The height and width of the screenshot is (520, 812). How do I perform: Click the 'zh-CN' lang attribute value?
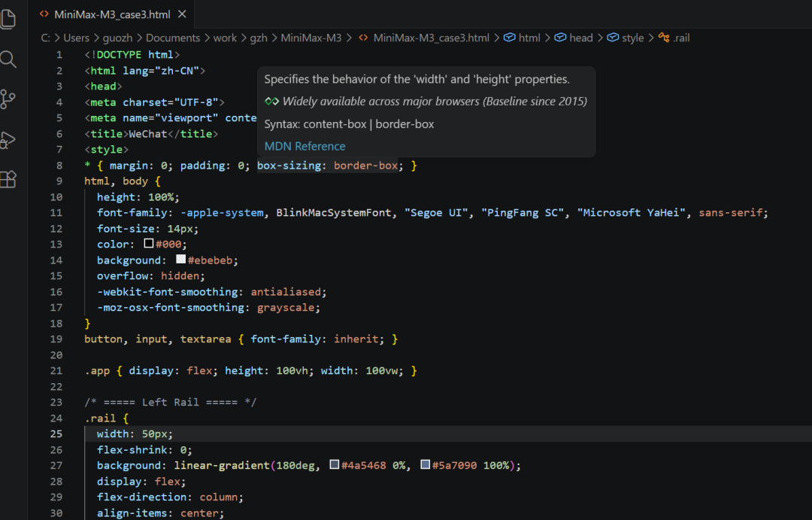(x=177, y=71)
